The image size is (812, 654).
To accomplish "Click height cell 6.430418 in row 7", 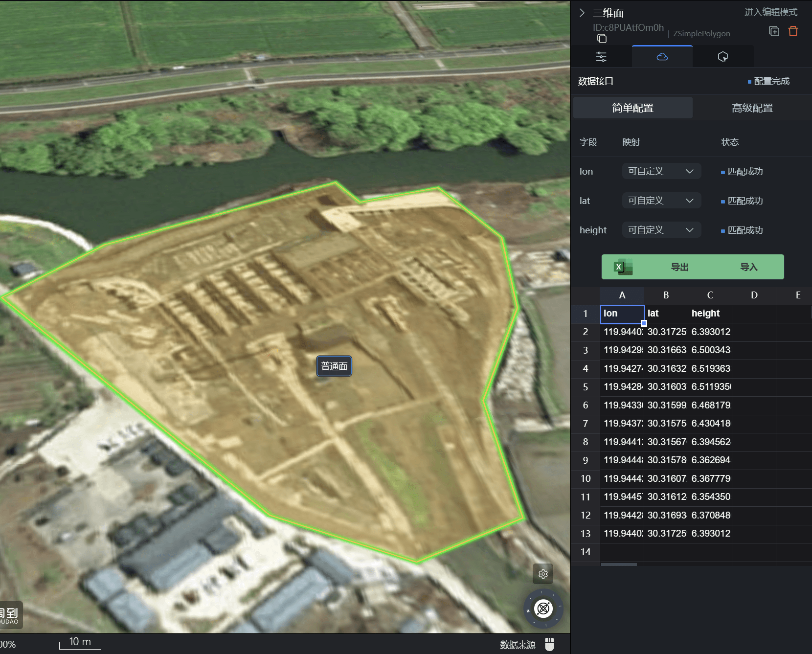I will tap(710, 424).
